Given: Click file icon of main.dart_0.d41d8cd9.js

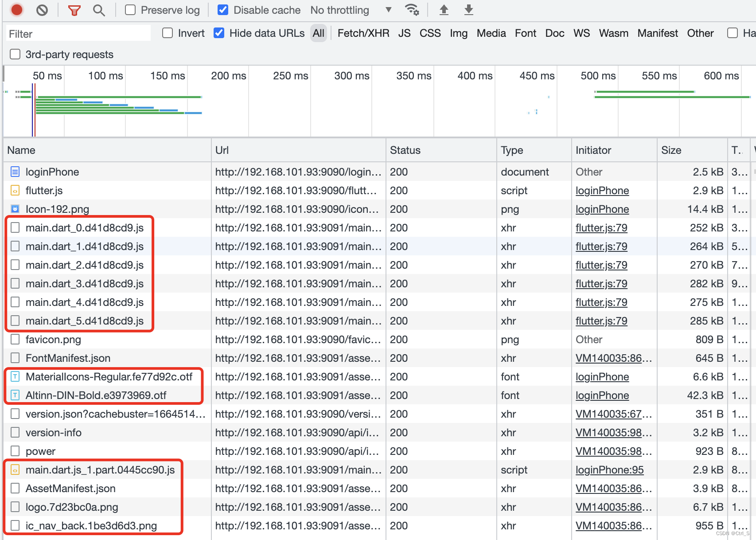Looking at the screenshot, I should [x=15, y=227].
